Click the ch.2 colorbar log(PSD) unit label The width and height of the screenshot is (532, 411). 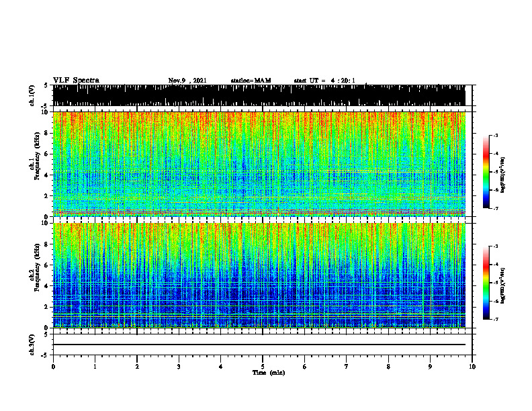coord(503,284)
